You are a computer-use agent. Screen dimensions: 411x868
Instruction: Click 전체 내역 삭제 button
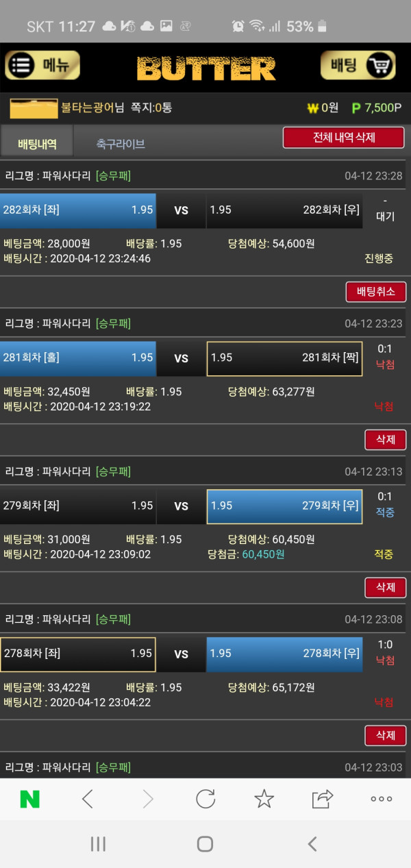[x=343, y=138]
